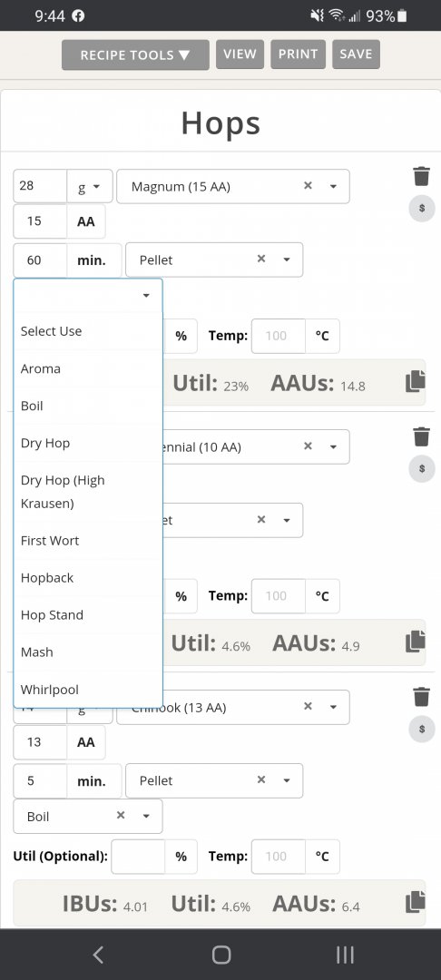Pick First Wort in the use list
Viewport: 441px width, 980px height.
(x=88, y=540)
